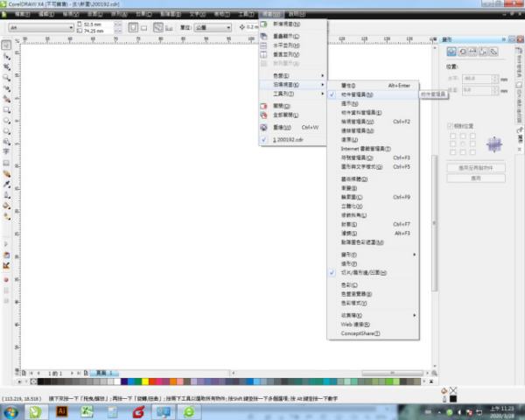The width and height of the screenshot is (525, 420).
Task: Check the top-right anchor box
Action: click(x=472, y=136)
